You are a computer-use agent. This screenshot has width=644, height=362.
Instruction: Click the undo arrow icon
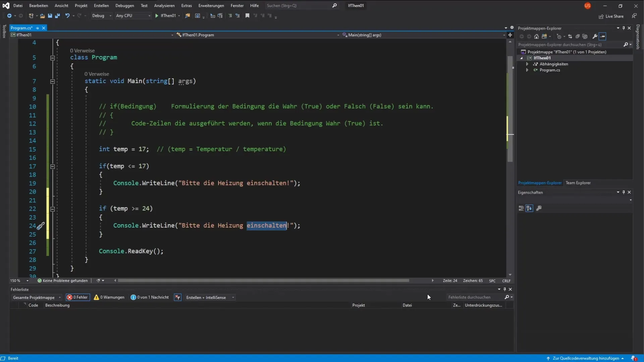tap(67, 16)
